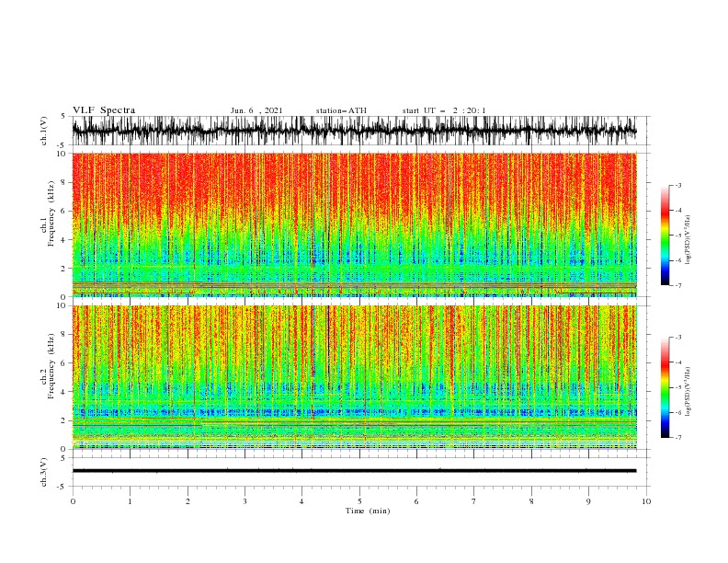Click the "Time (min)" axis title
The image size is (728, 563).
pos(368,511)
